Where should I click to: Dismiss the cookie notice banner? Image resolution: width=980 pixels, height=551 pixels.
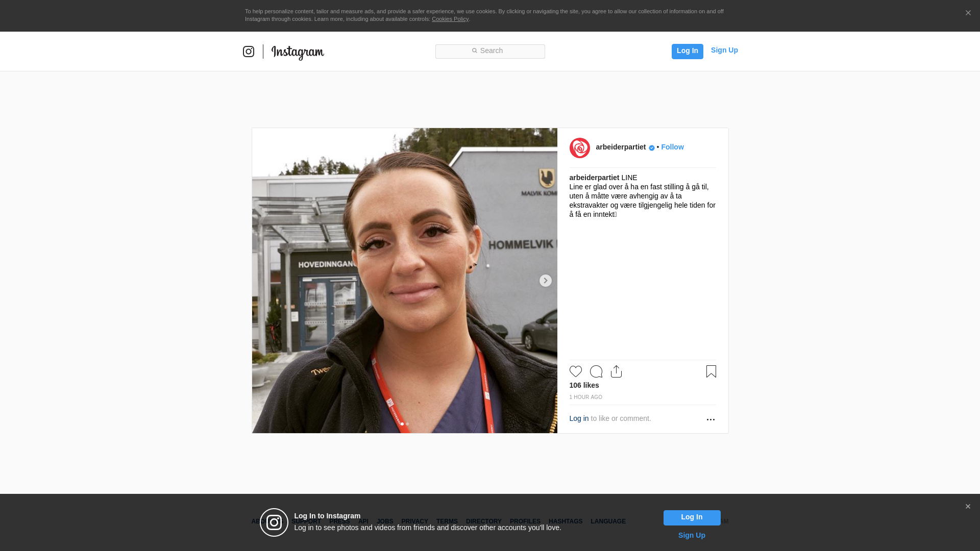(968, 13)
